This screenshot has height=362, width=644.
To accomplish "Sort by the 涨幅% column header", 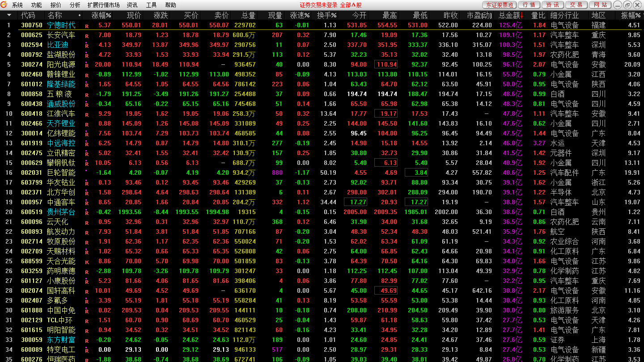I will (x=102, y=15).
